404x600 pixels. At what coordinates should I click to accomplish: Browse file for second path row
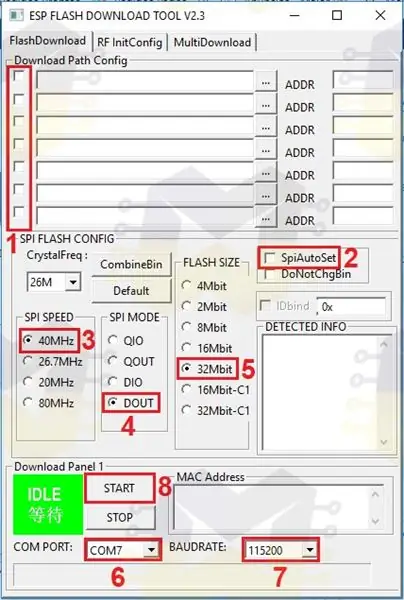tap(266, 104)
